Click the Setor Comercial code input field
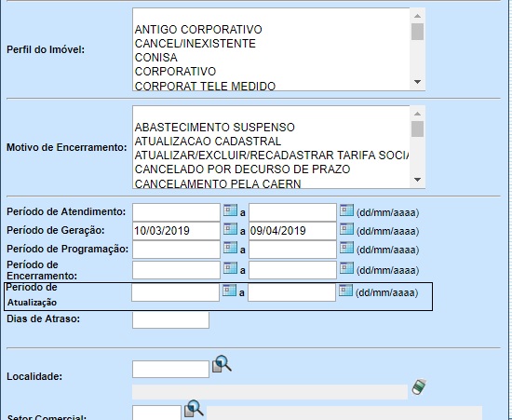The image size is (512, 420). (156, 413)
